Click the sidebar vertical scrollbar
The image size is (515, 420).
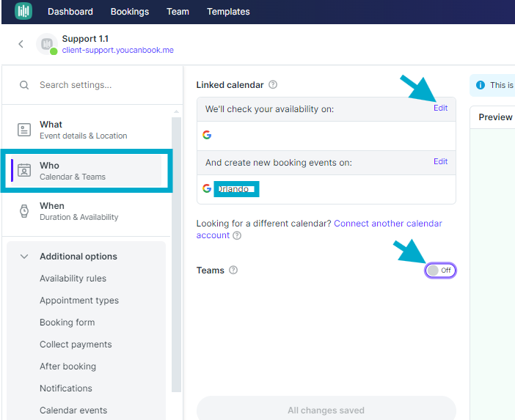click(x=176, y=254)
